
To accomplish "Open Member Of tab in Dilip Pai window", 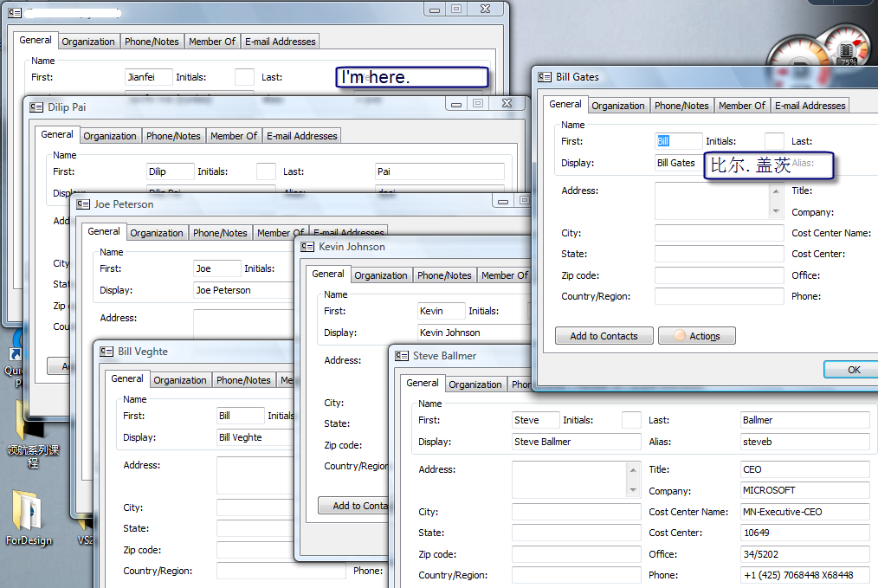I will click(234, 136).
